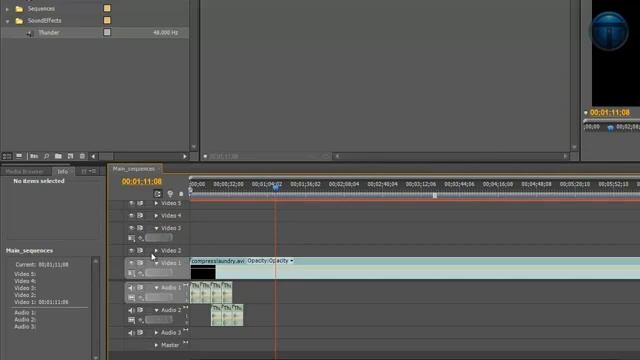Click the Set Encore Chapter Marker icon
Screen dimensions: 640x360
170,194
